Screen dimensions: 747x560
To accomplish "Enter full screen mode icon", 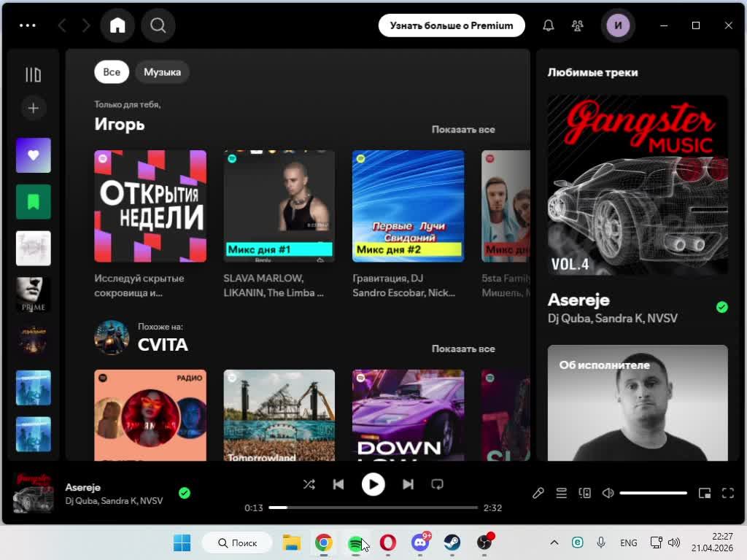I will 727,494.
